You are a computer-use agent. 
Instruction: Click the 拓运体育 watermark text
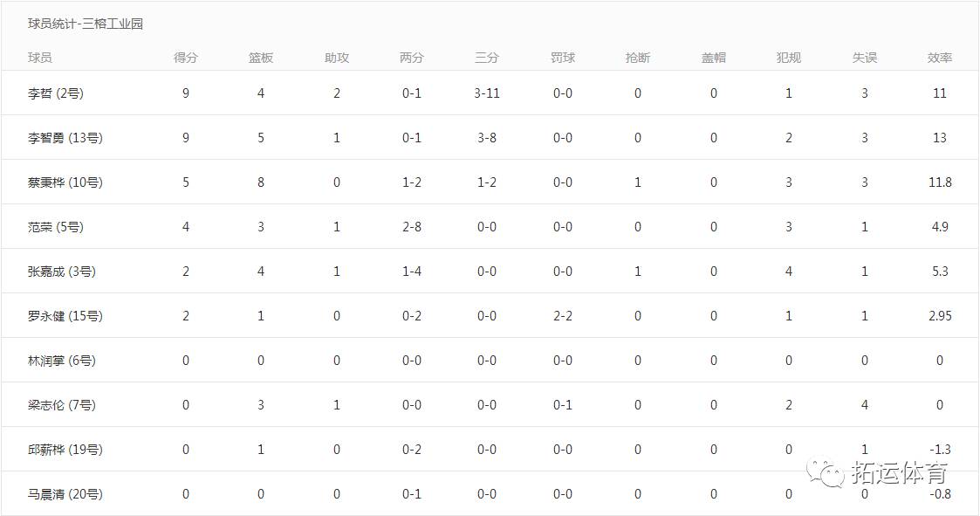click(900, 473)
